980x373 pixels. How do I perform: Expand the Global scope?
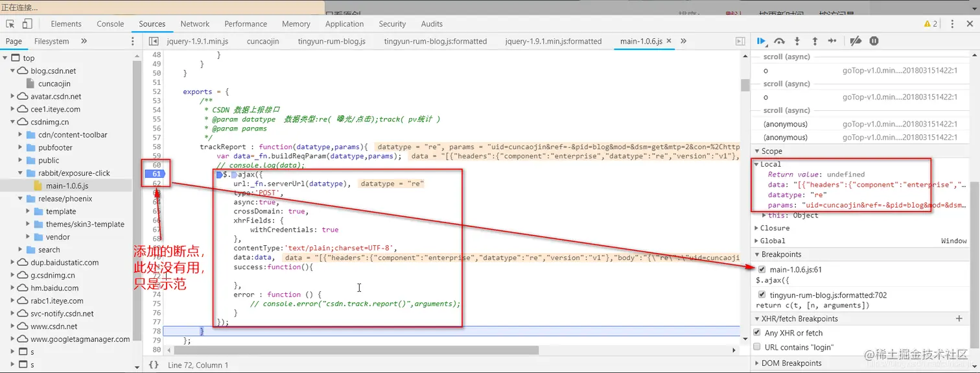756,241
